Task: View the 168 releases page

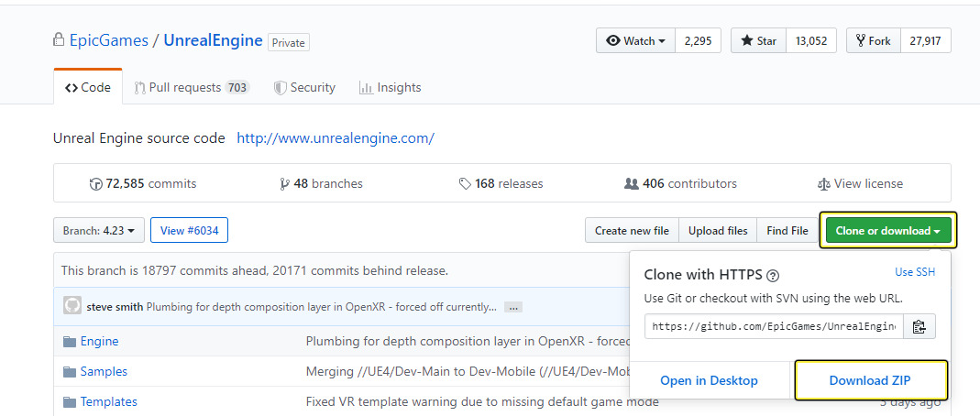Action: (x=501, y=183)
